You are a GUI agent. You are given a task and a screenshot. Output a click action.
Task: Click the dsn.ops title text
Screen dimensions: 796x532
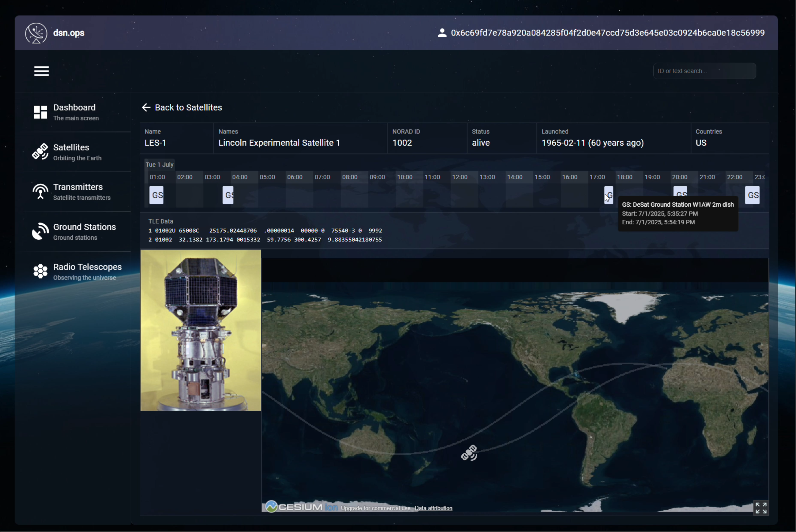coord(69,33)
